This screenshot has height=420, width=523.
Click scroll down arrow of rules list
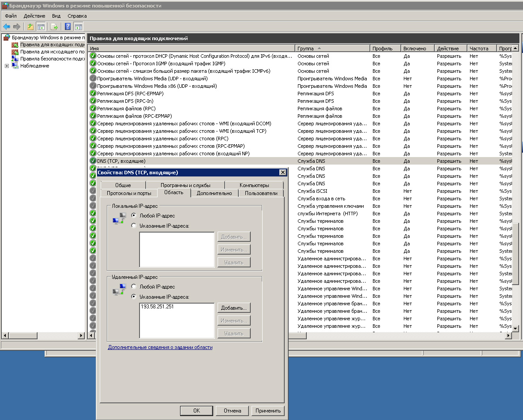(515, 328)
